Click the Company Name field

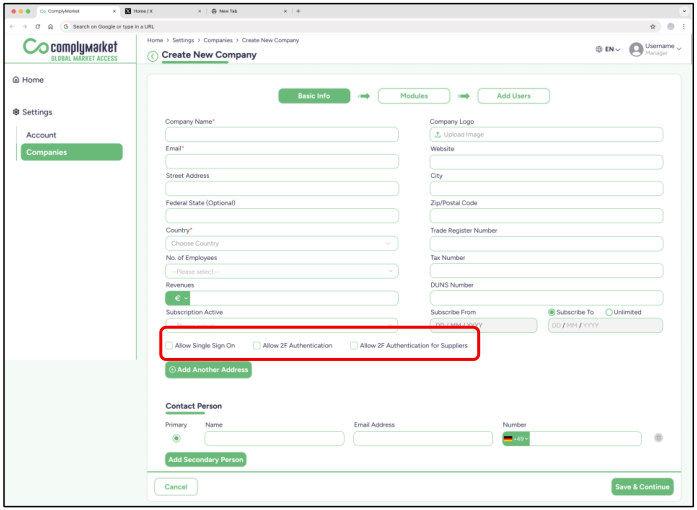point(282,135)
